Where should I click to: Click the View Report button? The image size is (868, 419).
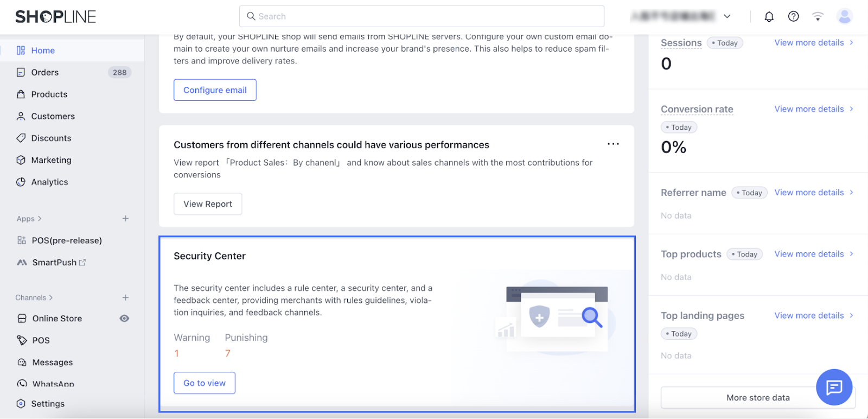pyautogui.click(x=208, y=204)
